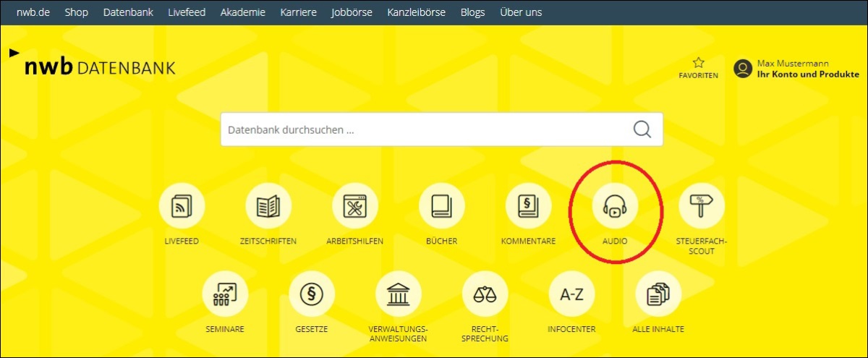Click the INFOCENTER label text
The height and width of the screenshot is (358, 868).
point(572,329)
